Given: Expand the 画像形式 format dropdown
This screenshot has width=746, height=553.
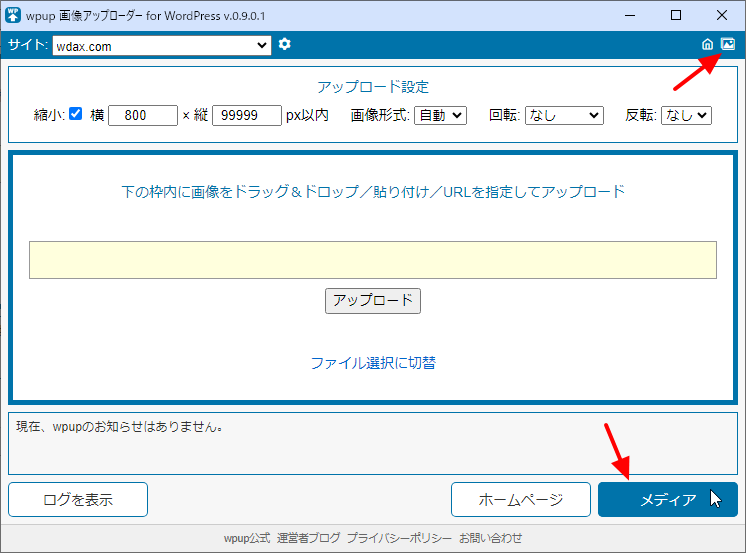Looking at the screenshot, I should tap(440, 115).
